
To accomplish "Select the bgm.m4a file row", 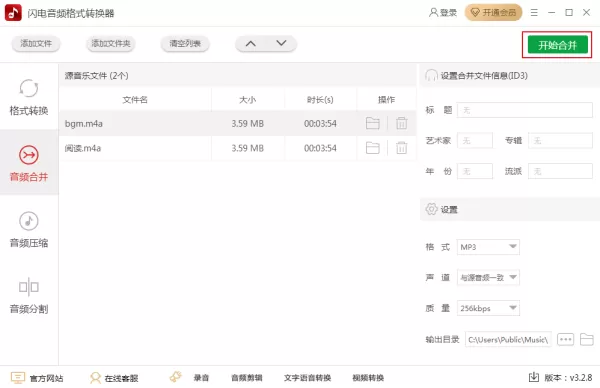I will tap(237, 123).
